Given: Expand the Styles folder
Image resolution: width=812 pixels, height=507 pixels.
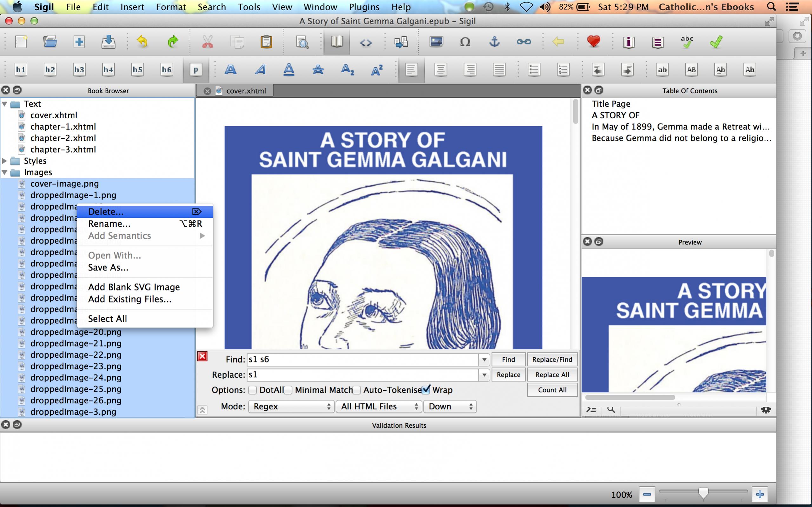Looking at the screenshot, I should pyautogui.click(x=5, y=161).
